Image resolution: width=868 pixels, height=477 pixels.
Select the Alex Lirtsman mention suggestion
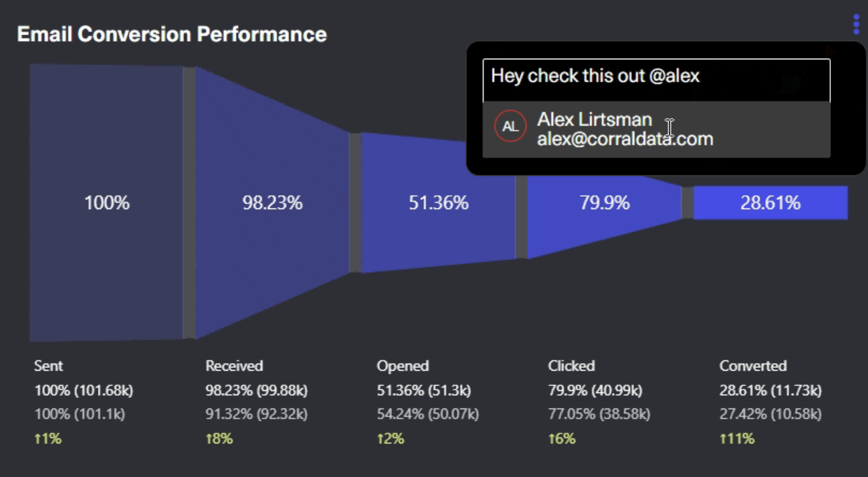(x=625, y=129)
